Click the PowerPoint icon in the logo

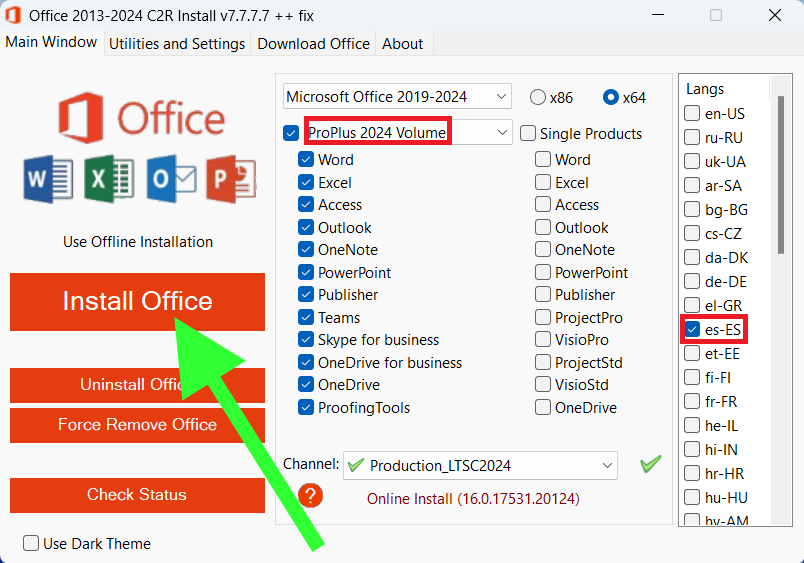231,179
